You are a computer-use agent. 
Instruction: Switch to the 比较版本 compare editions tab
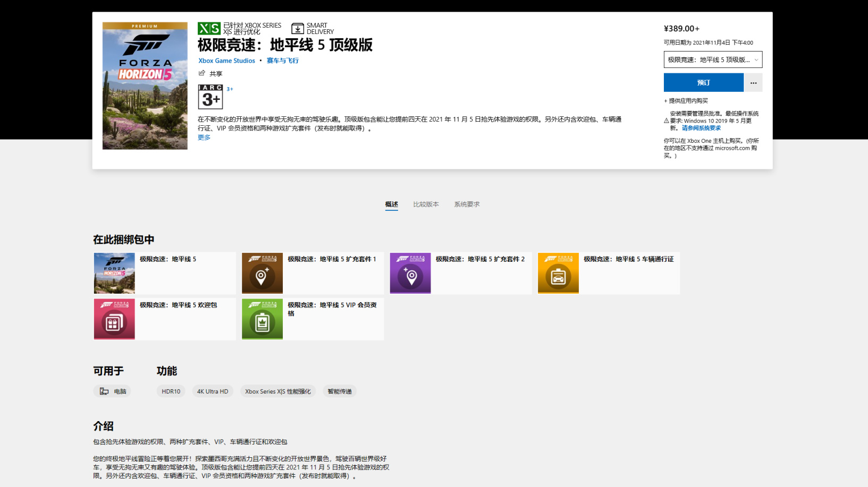pos(426,204)
